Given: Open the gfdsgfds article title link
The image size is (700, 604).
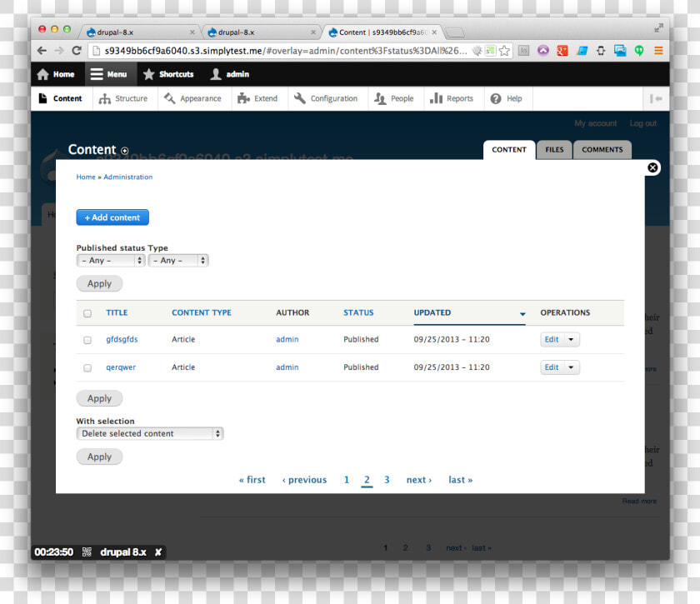Looking at the screenshot, I should click(x=122, y=339).
